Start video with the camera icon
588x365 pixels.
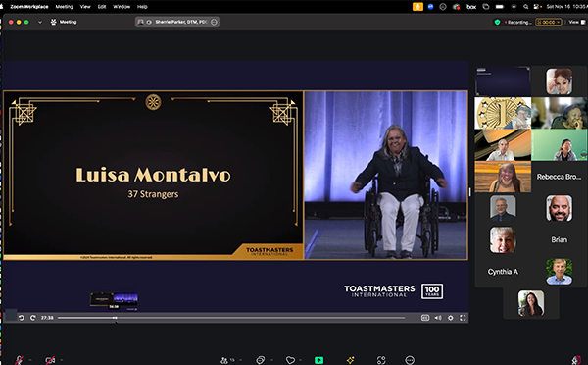click(50, 360)
